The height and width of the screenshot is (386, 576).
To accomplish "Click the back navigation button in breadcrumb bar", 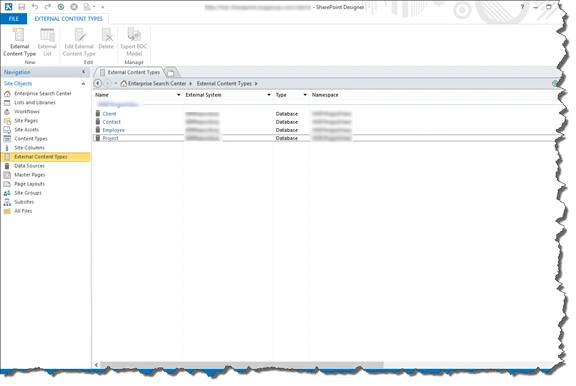I will (x=98, y=83).
